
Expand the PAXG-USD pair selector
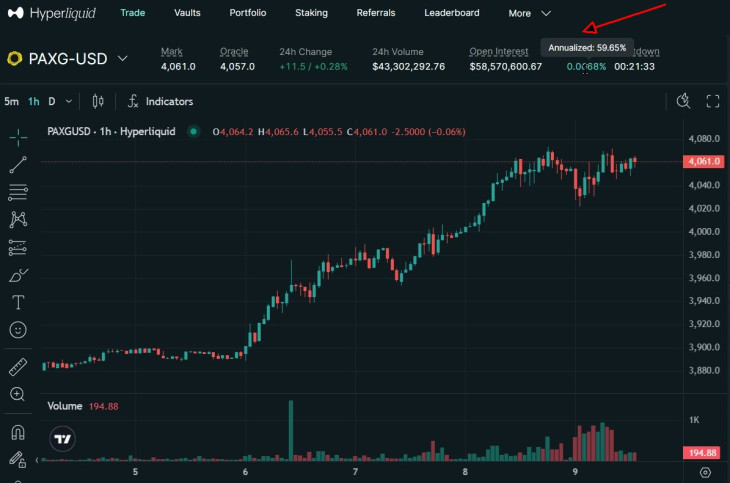[122, 59]
